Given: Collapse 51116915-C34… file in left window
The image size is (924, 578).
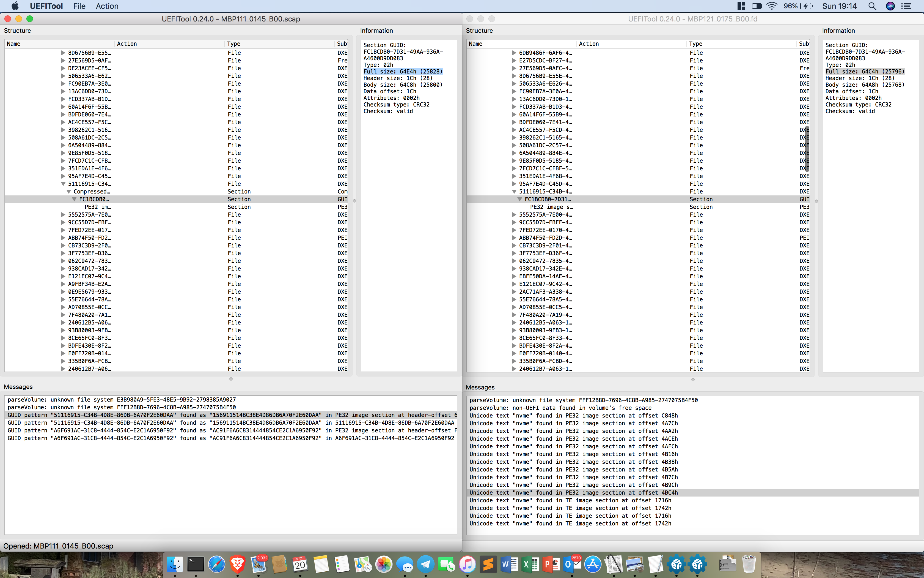Looking at the screenshot, I should pyautogui.click(x=63, y=184).
